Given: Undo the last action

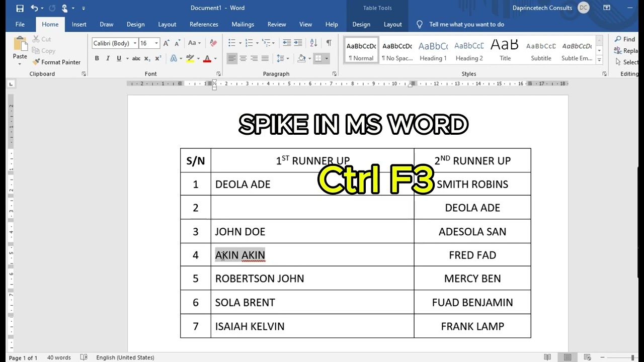Looking at the screenshot, I should pos(34,8).
